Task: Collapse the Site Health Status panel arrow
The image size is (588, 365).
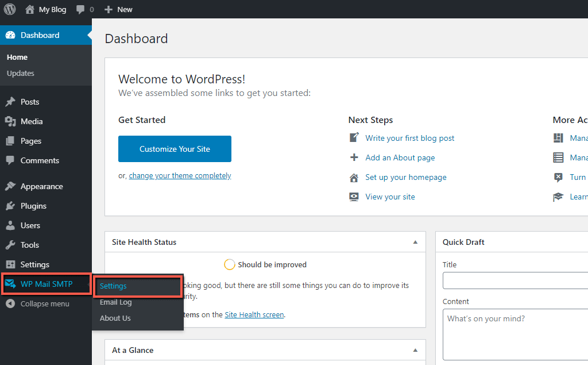Action: (415, 242)
